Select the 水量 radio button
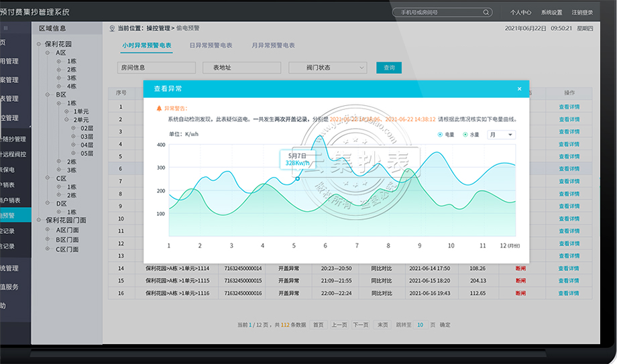This screenshot has width=617, height=364. [x=465, y=135]
